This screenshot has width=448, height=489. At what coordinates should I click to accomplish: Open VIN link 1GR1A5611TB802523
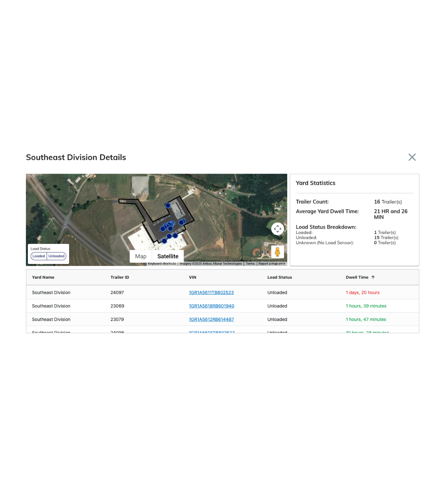(211, 293)
